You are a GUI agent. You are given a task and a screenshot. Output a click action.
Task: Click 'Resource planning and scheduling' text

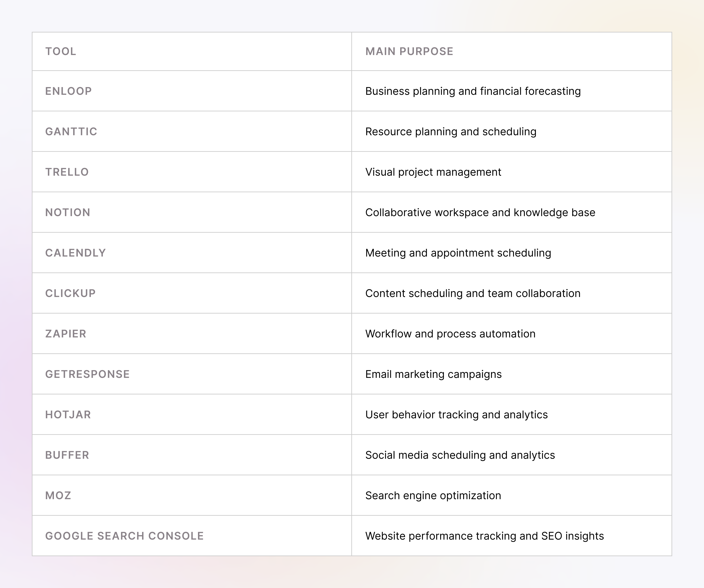coord(451,132)
